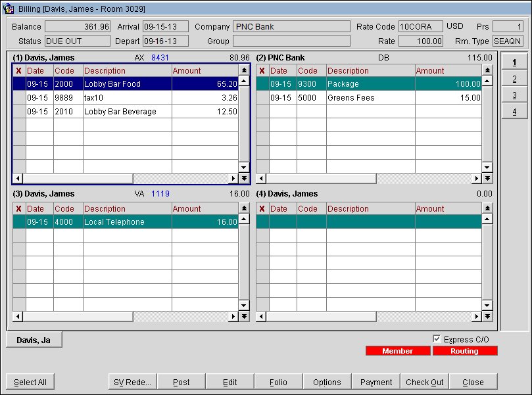Screen dimensions: 532x395
Task: Click the red X icon in window 4 header
Action: [262, 208]
